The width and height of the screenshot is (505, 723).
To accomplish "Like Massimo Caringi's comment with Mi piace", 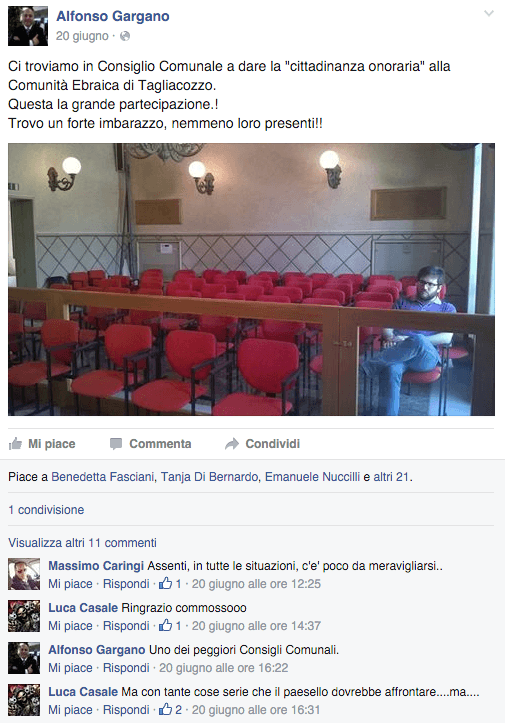I will pos(70,584).
